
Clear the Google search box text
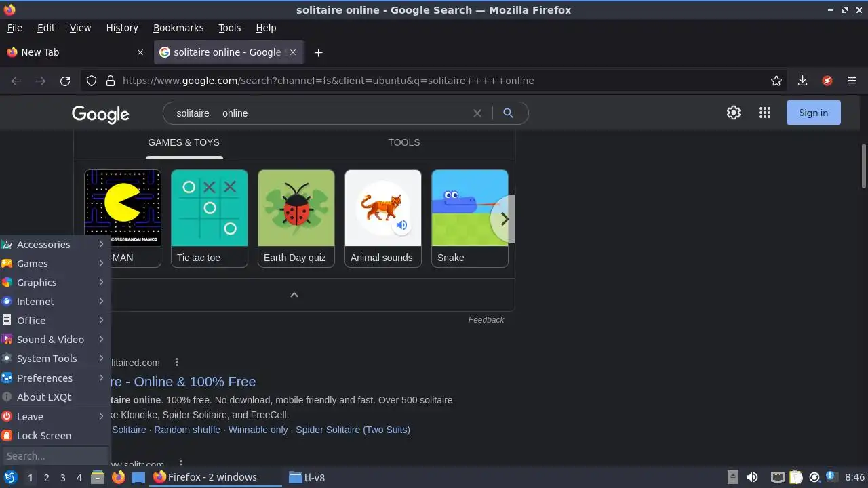click(x=477, y=113)
